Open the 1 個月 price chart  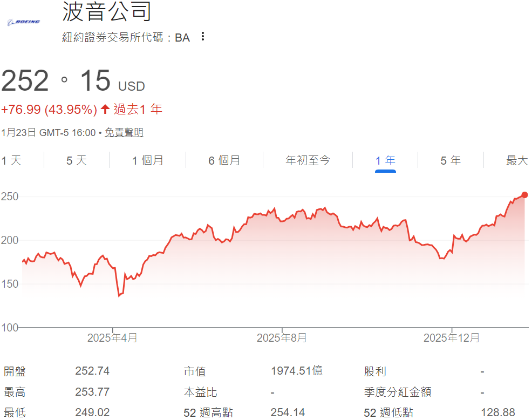coord(147,160)
